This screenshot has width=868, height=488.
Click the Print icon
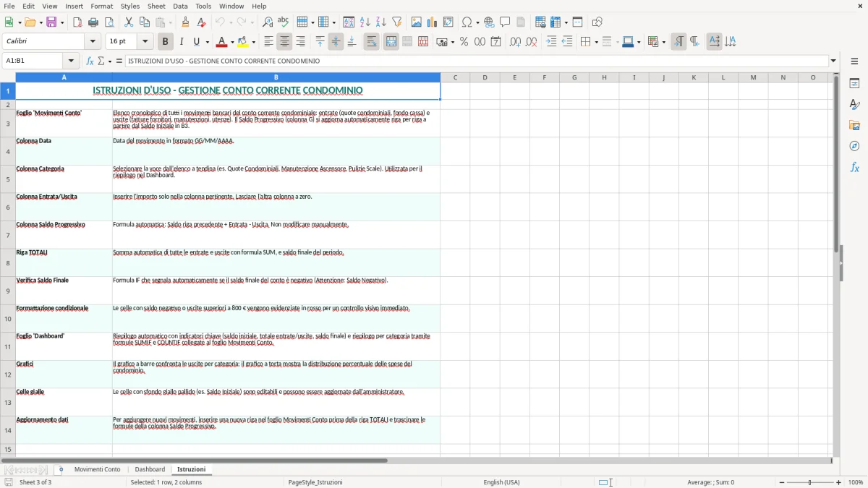point(93,22)
